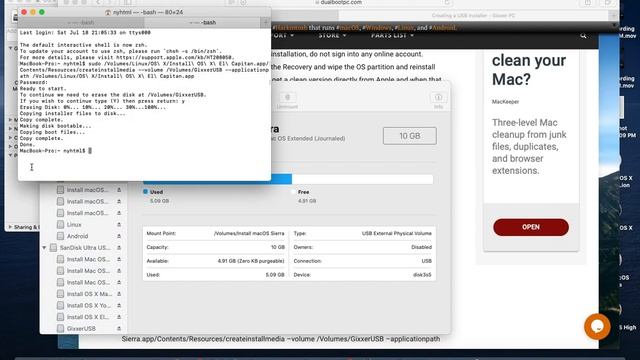Image resolution: width=640 pixels, height=360 pixels.
Task: Select the Creating a USB Installer Safari tab
Action: (x=473, y=16)
